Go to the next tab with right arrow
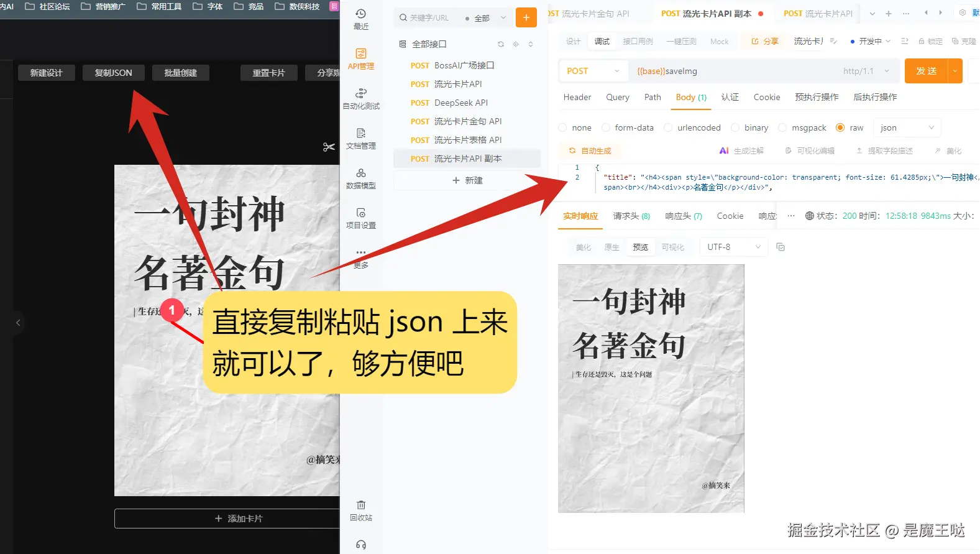Image resolution: width=980 pixels, height=554 pixels. 941,12
